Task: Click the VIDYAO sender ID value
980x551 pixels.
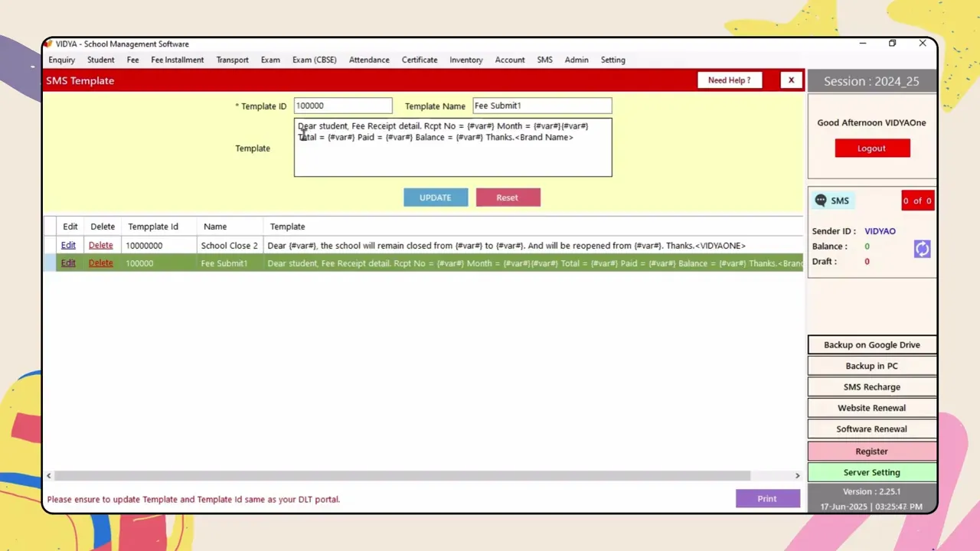Action: (880, 231)
